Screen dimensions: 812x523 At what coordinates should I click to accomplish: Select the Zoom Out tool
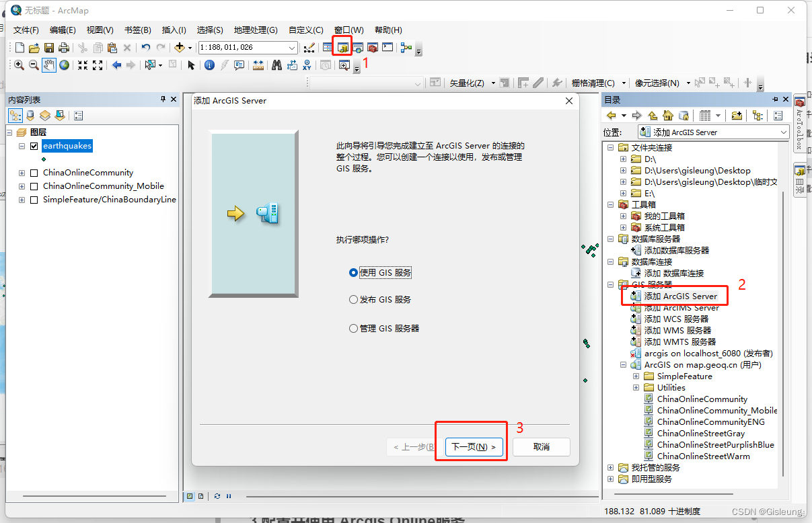pyautogui.click(x=34, y=65)
